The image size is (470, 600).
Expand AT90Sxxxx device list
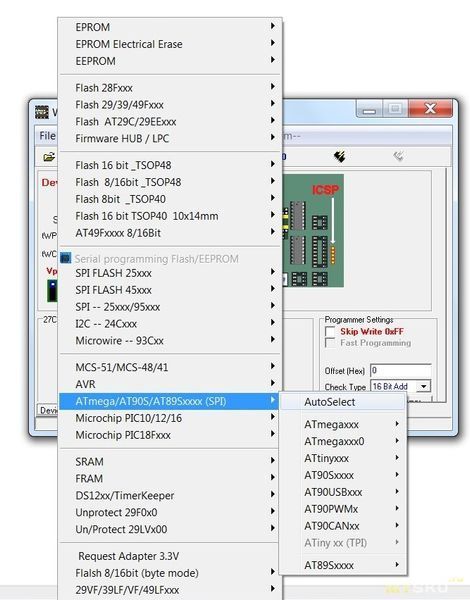point(343,475)
